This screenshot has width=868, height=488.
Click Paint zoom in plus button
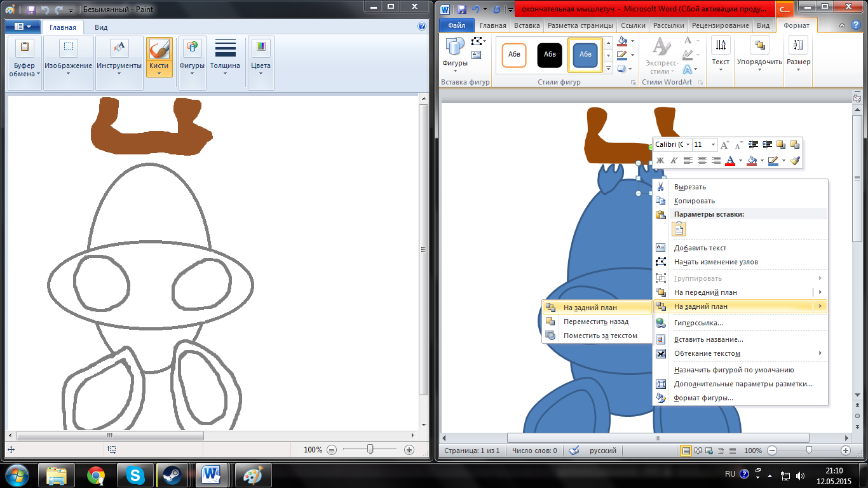[409, 449]
